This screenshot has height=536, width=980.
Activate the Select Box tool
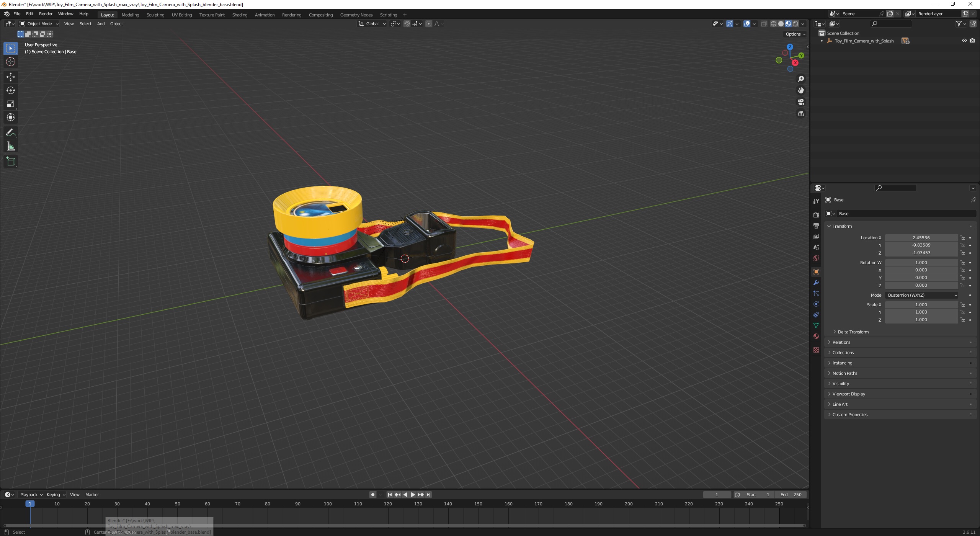(11, 48)
